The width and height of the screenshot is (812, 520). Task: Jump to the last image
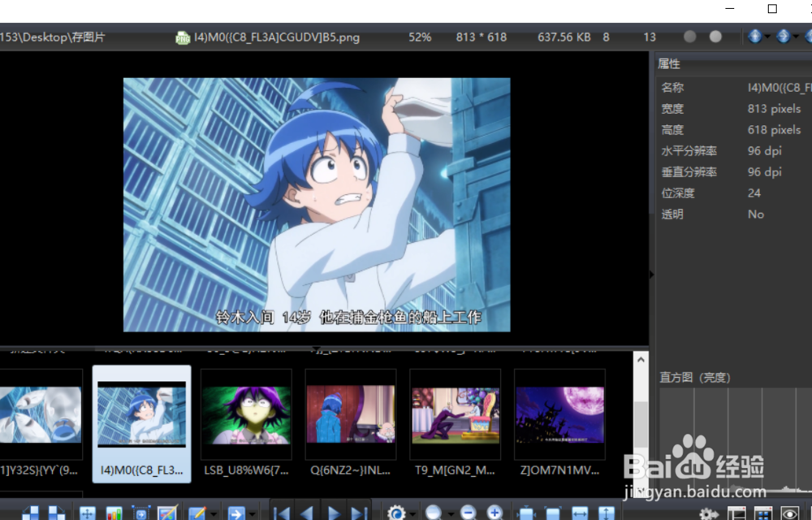(x=358, y=513)
